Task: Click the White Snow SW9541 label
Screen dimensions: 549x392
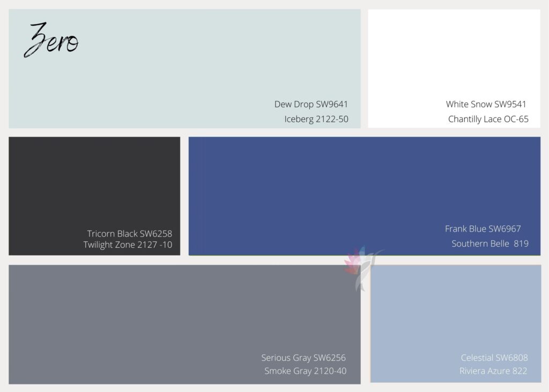Action: coord(486,105)
